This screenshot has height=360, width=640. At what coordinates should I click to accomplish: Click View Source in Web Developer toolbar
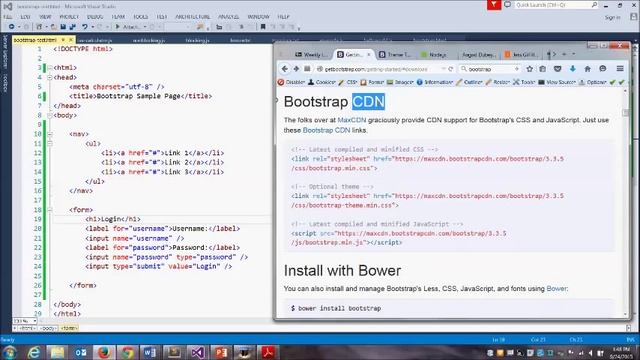[557, 82]
